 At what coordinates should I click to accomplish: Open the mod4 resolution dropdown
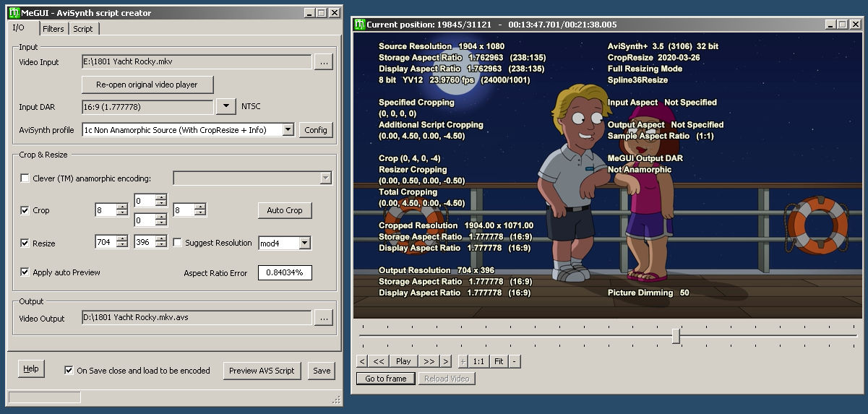304,243
